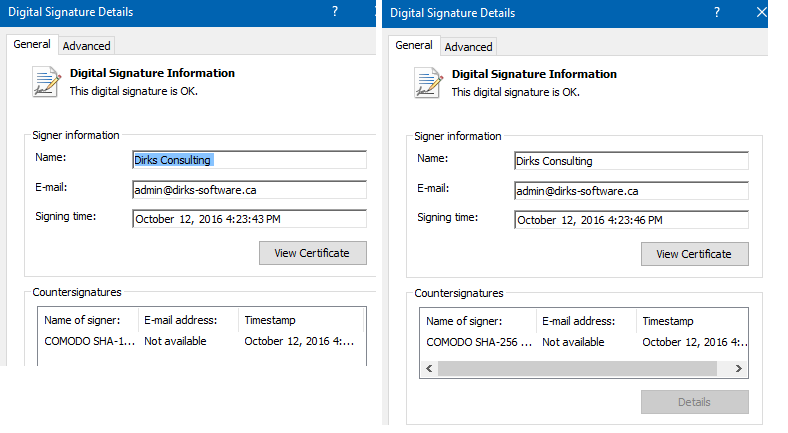Screen dimensions: 788x433
Task: Click E-mail address column header in left dialog
Action: pos(188,320)
